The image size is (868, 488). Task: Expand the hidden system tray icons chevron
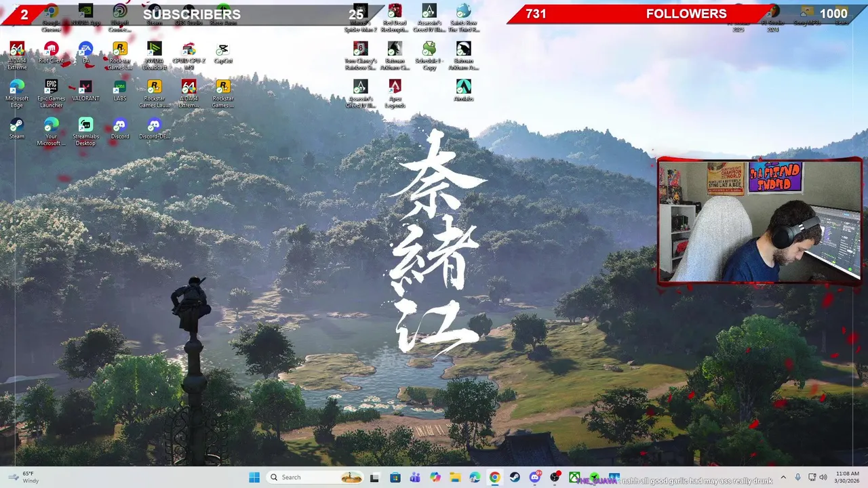coord(783,477)
